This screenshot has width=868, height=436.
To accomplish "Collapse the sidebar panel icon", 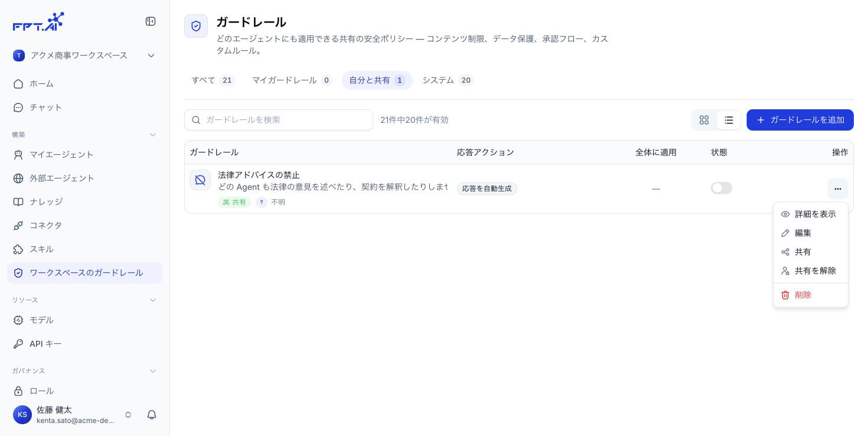I will coord(151,21).
